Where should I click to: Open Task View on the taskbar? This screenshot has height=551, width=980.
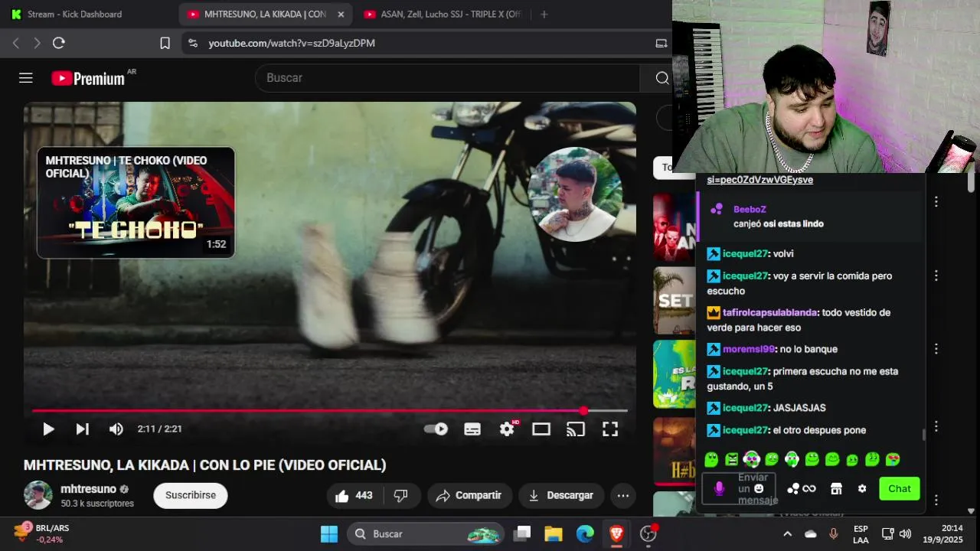tap(522, 533)
